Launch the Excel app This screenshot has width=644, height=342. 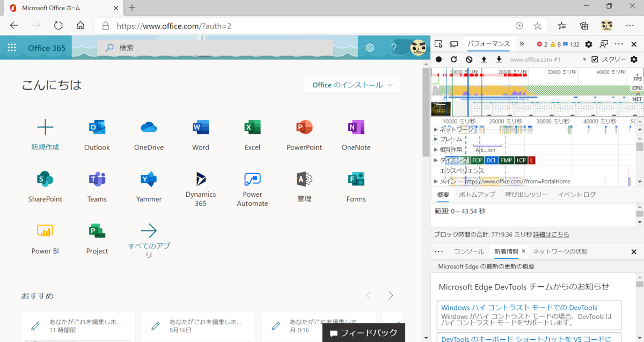(252, 135)
